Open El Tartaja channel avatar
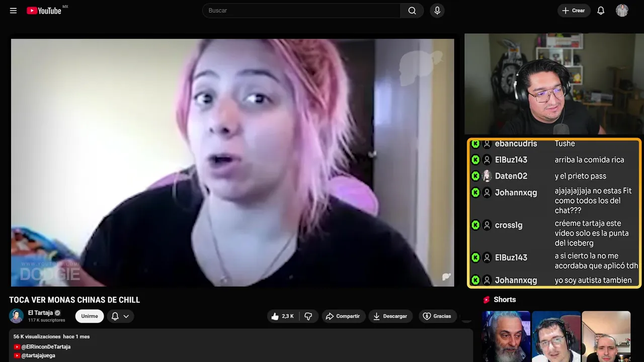Image resolution: width=644 pixels, height=362 pixels. 17,316
